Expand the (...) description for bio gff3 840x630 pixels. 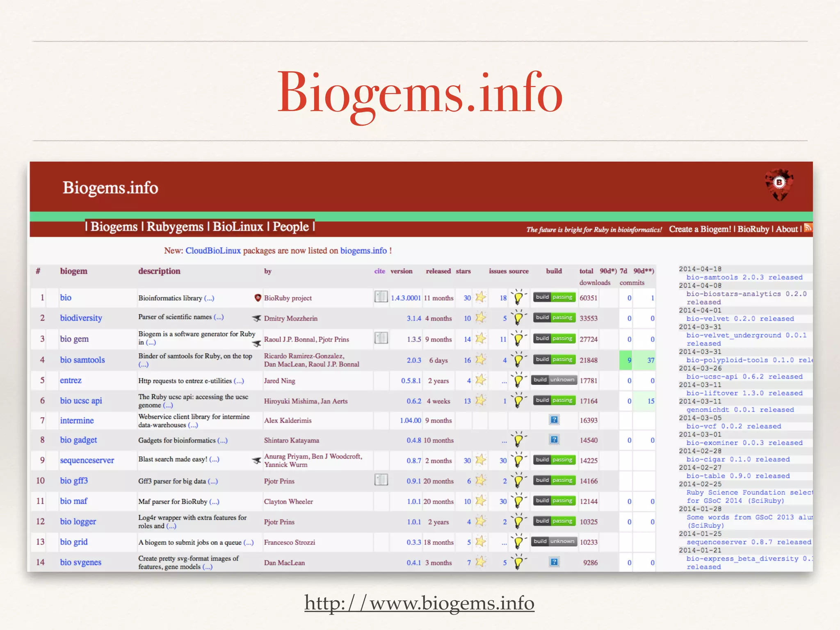pyautogui.click(x=213, y=482)
